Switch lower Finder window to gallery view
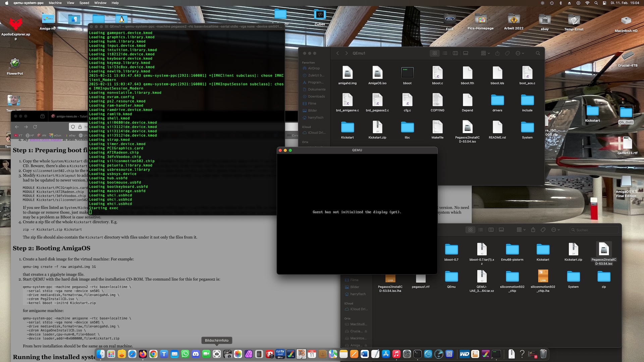This screenshot has width=644, height=362. (501, 230)
